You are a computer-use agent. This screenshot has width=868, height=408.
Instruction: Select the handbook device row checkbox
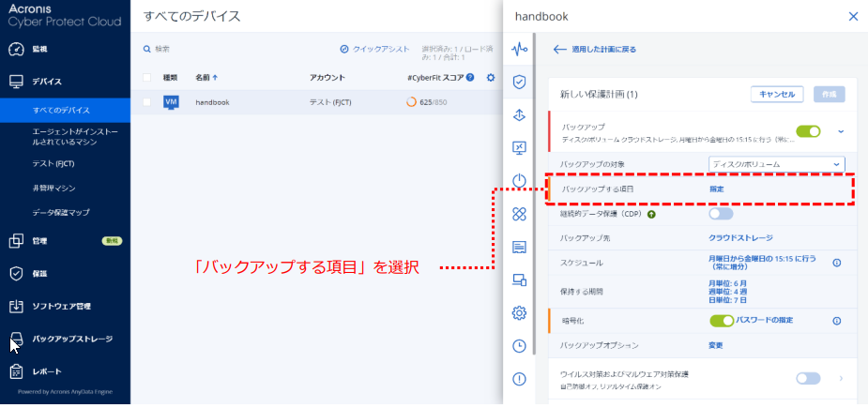click(146, 101)
